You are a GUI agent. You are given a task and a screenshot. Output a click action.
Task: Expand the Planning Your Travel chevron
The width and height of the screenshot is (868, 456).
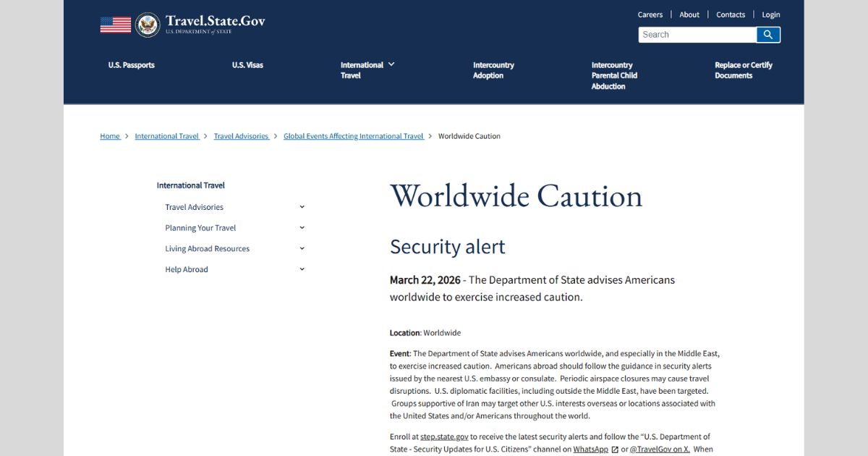pos(302,228)
